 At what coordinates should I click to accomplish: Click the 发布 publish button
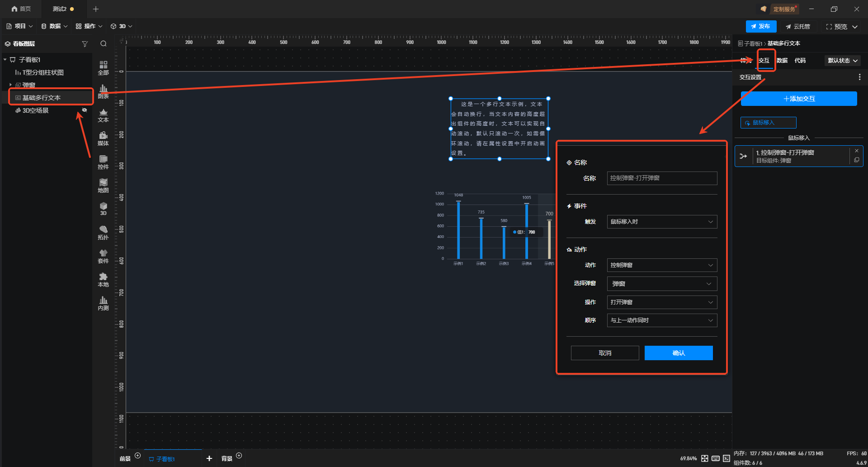pyautogui.click(x=760, y=26)
